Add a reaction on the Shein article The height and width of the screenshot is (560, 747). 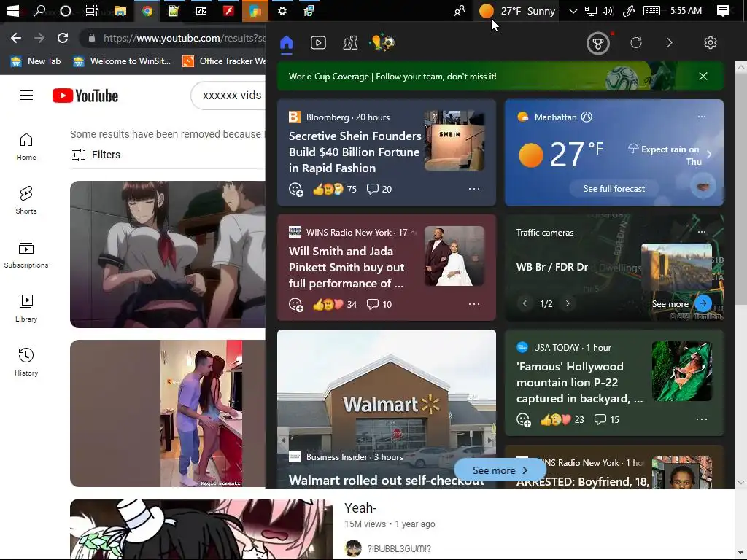[x=296, y=190]
